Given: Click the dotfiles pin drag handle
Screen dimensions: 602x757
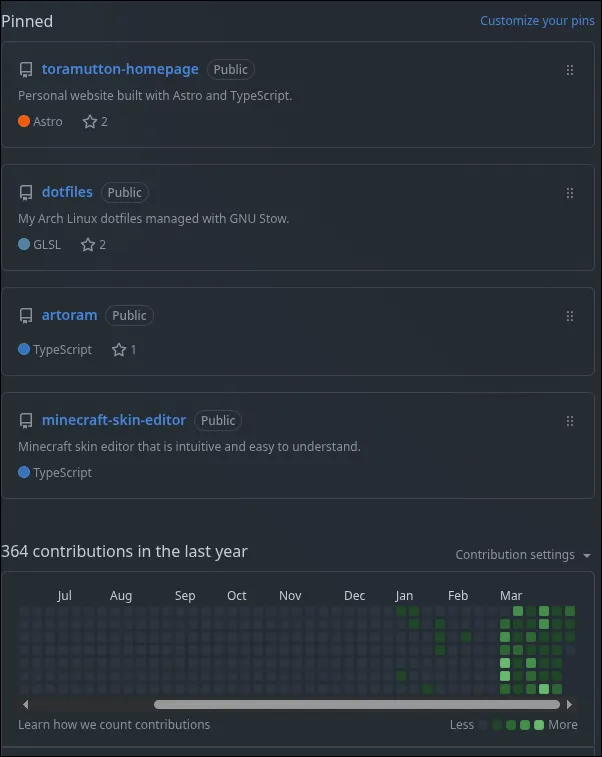Looking at the screenshot, I should (x=570, y=193).
